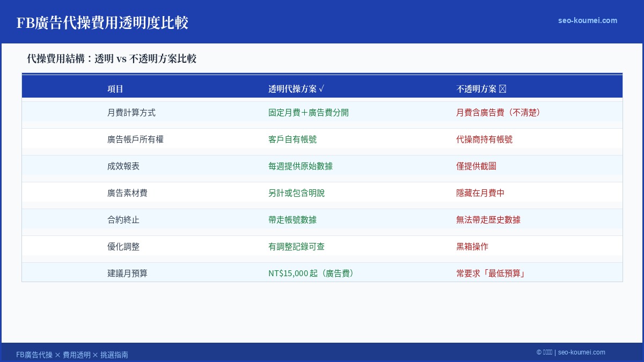
Task: Click footer text FB廣告代操 × 費用透明 × 挑選指南
Action: click(72, 355)
